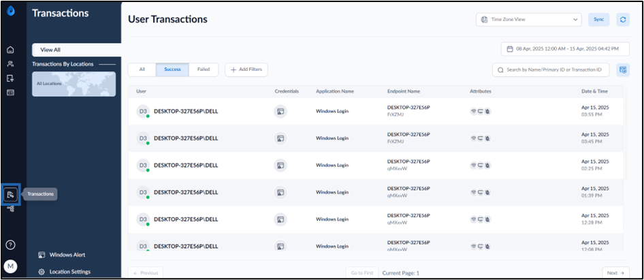Click the 03:45 PM timestamp cell
Image resolution: width=644 pixels, height=280 pixels.
595,138
